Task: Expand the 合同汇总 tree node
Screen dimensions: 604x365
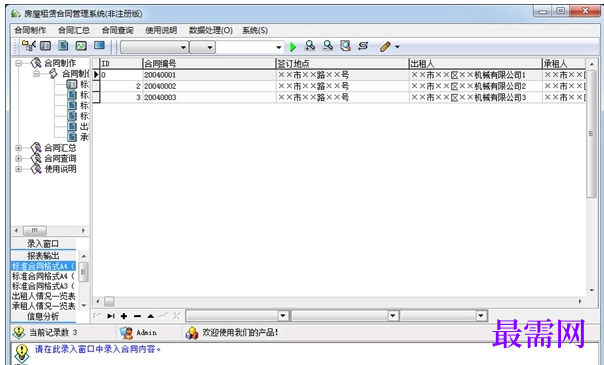Action: pyautogui.click(x=18, y=148)
